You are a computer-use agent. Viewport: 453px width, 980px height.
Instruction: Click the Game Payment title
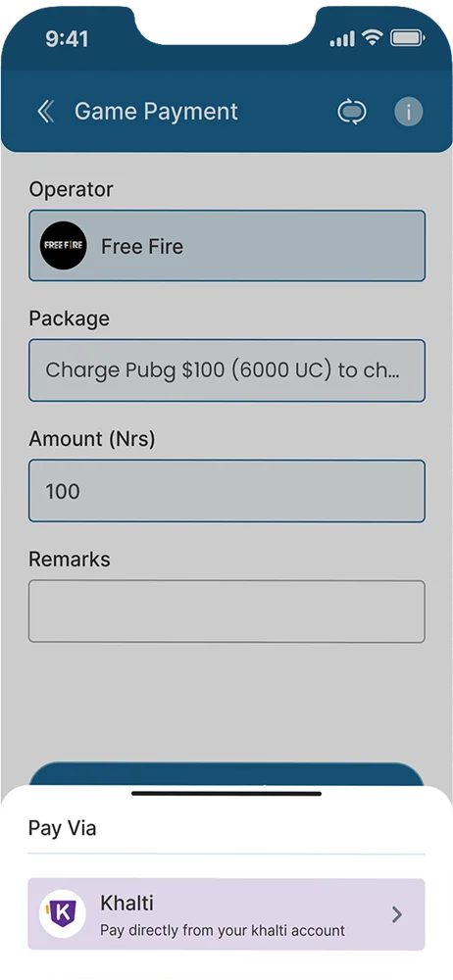click(157, 112)
